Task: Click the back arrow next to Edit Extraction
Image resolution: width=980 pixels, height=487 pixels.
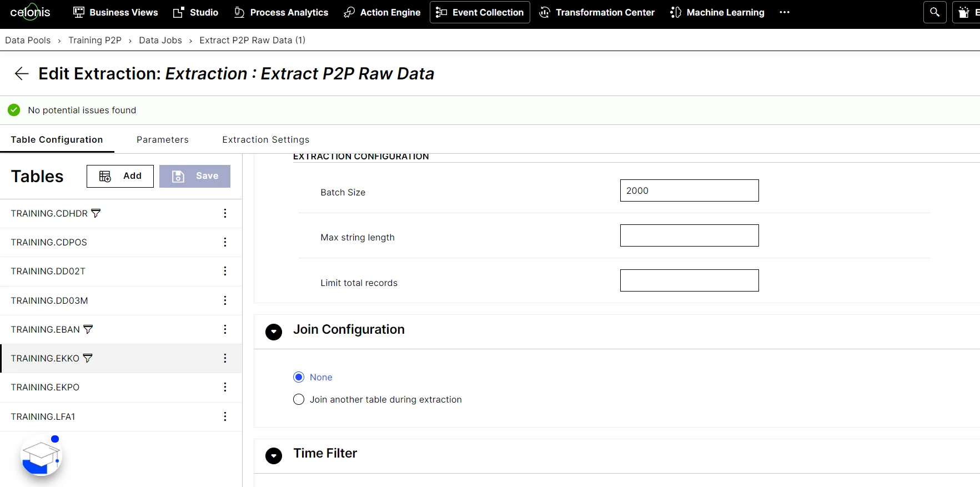Action: 22,74
